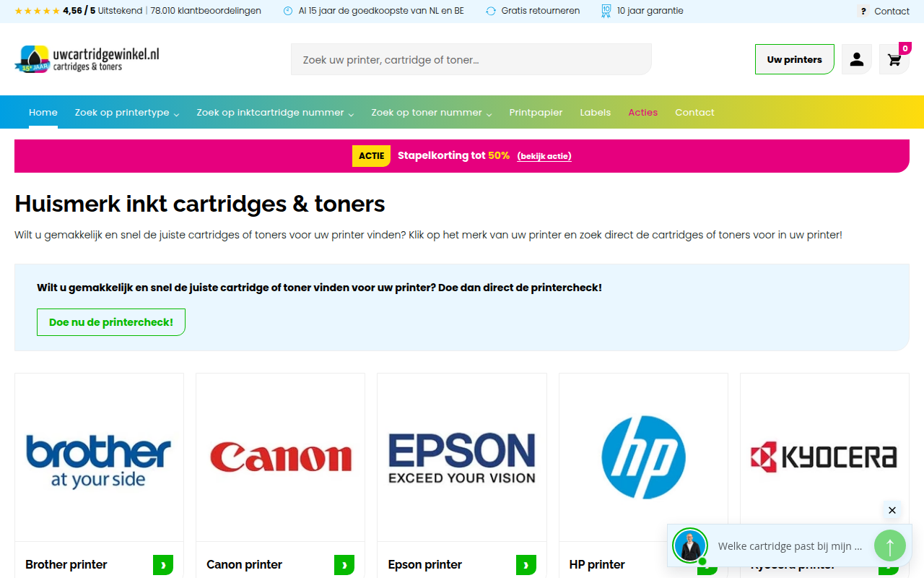Click 78.010 klantbeoordelingen text

point(206,11)
